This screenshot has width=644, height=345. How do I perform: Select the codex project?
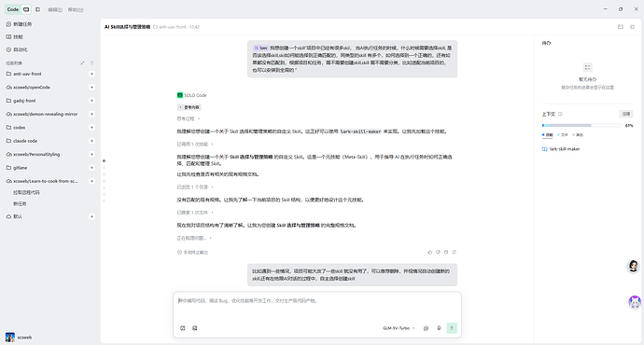[16, 128]
